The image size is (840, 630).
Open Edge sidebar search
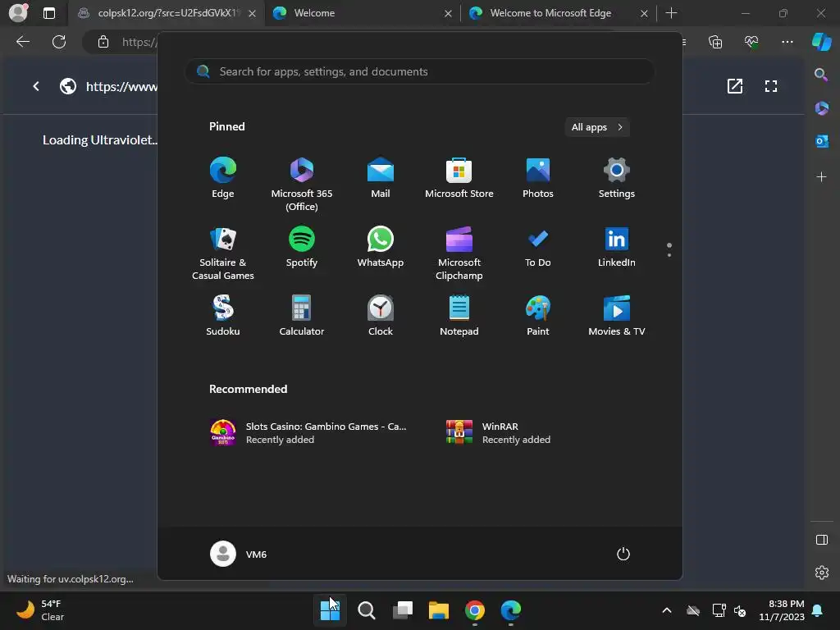point(821,75)
